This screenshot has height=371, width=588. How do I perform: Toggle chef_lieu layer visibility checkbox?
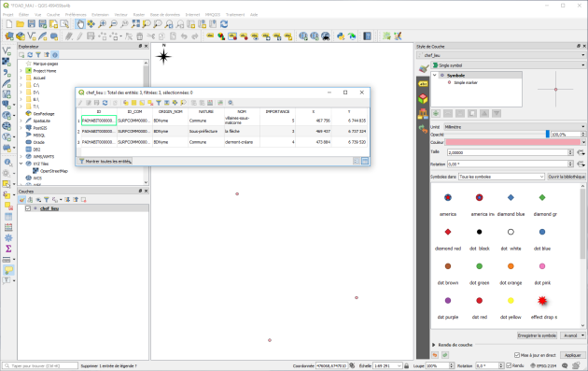coord(28,208)
